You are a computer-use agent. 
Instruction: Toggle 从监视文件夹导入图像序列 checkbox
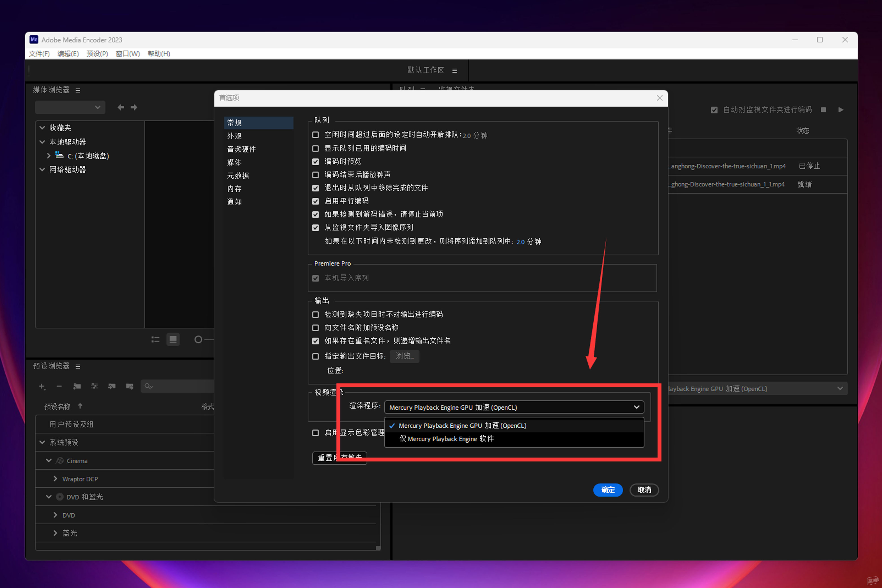click(316, 228)
